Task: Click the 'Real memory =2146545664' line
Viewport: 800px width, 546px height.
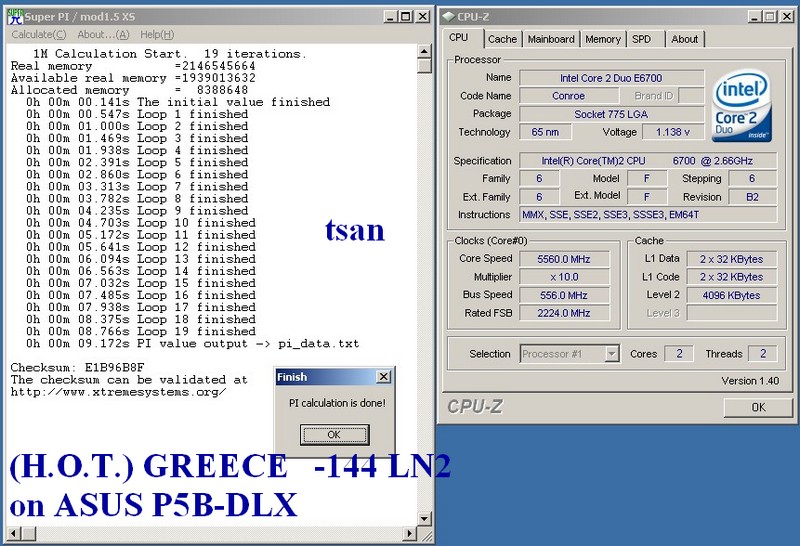Action: point(133,66)
